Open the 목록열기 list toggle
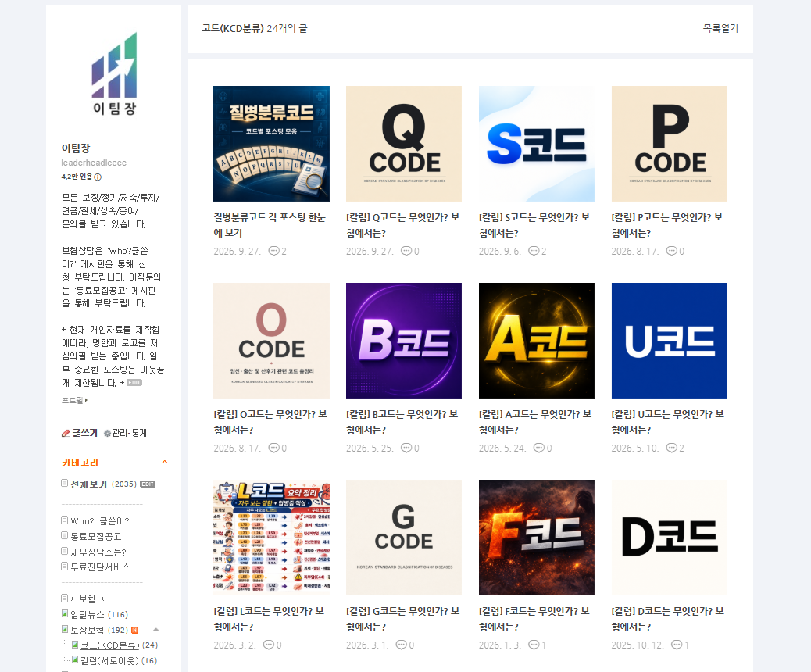Screen dimensions: 811x672 click(720, 28)
